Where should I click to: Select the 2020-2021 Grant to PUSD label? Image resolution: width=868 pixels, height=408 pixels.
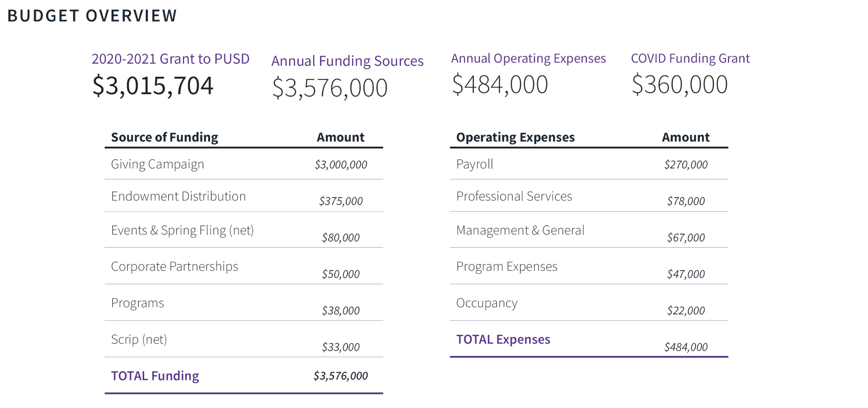point(170,59)
